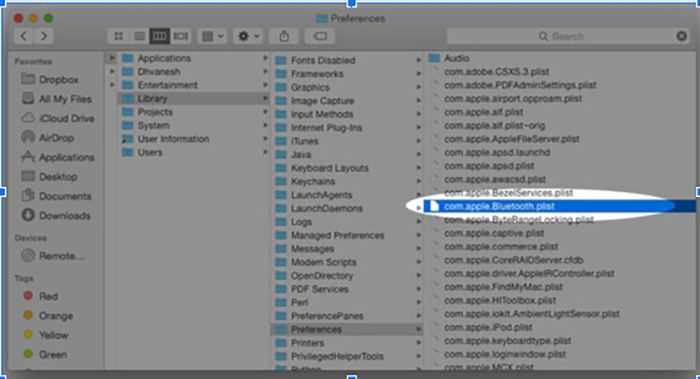Open Applications in the sidebar
This screenshot has height=379, width=700.
(58, 157)
